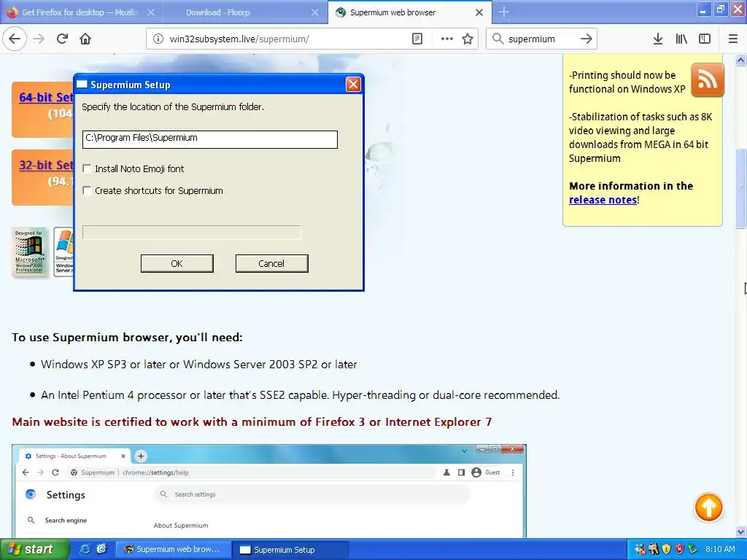The width and height of the screenshot is (747, 560).
Task: Enable Install Noto Emoji font
Action: 88,168
